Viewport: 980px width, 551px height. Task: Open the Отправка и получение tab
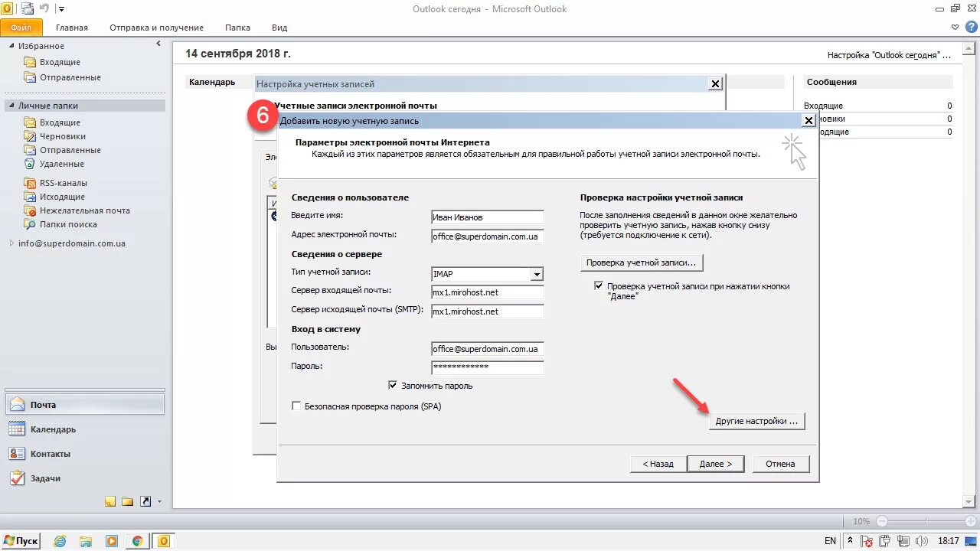pos(156,28)
